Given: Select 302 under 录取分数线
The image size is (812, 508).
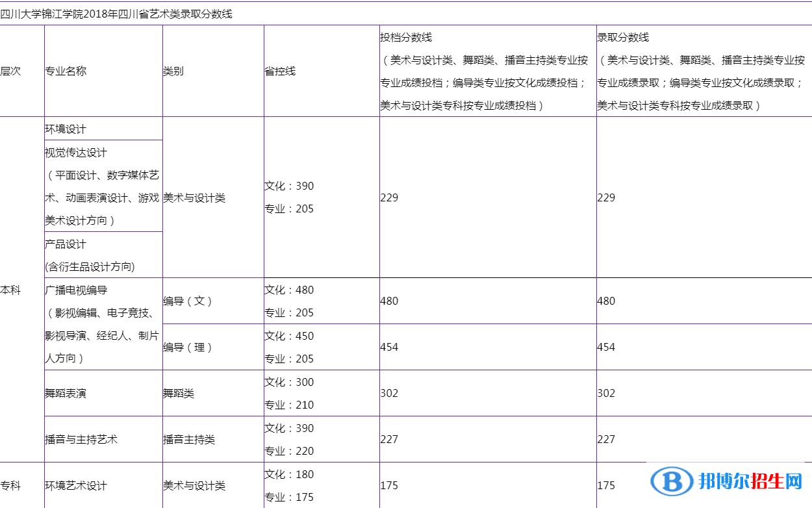Looking at the screenshot, I should tap(606, 393).
